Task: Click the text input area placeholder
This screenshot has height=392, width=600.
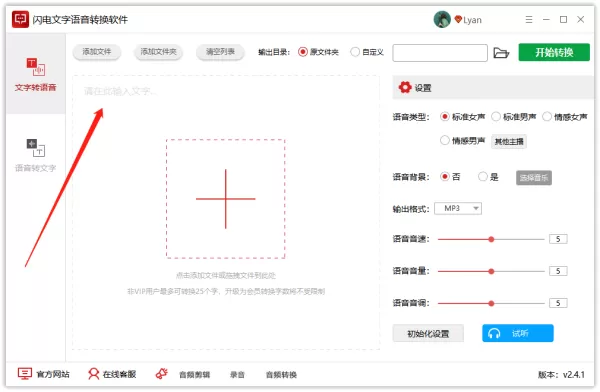Action: point(120,91)
